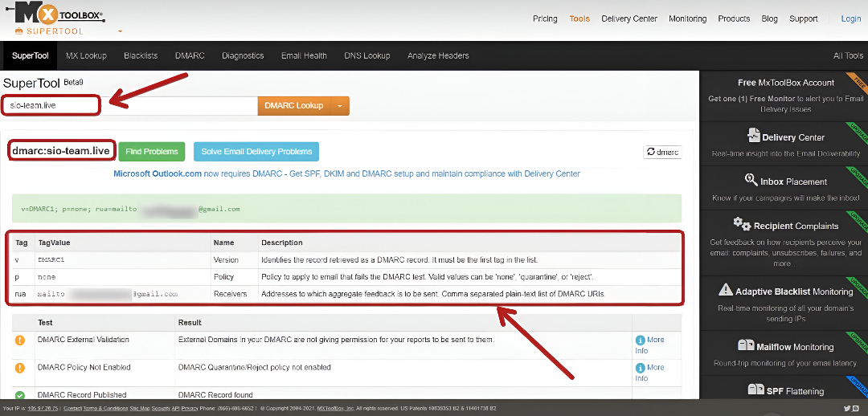Screen dimensions: 868x416
Task: Open the Diagnostics tab
Action: tap(243, 55)
